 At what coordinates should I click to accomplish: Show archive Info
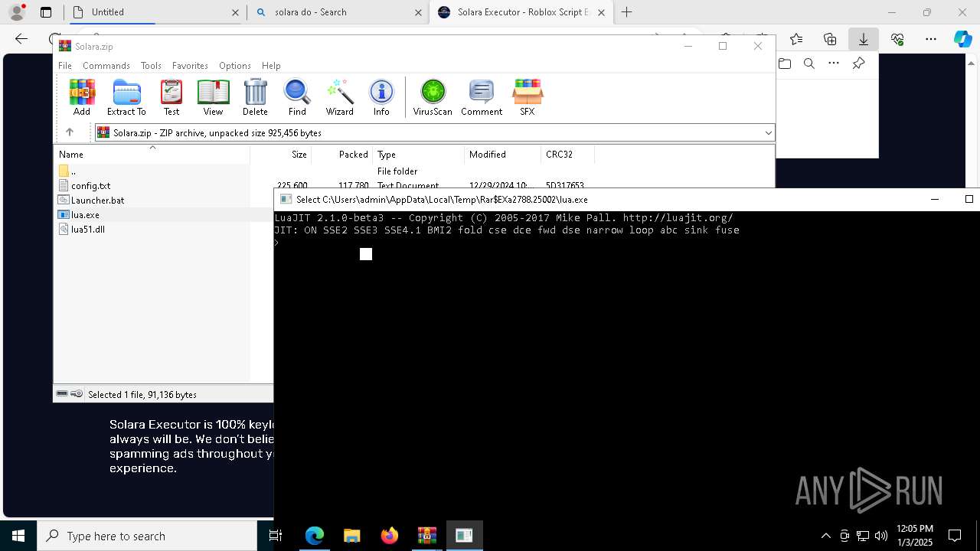381,97
